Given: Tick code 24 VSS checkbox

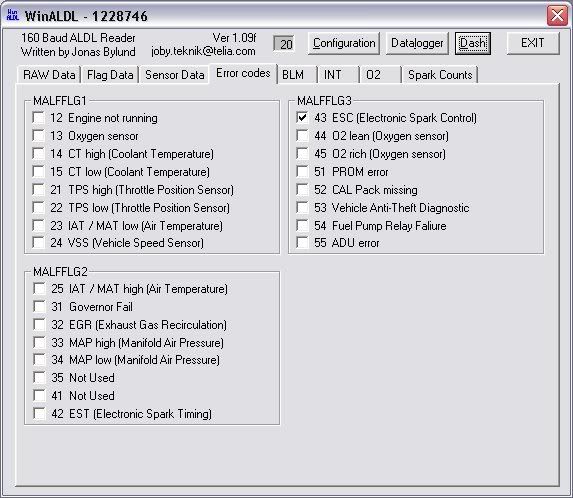Looking at the screenshot, I should 38,243.
